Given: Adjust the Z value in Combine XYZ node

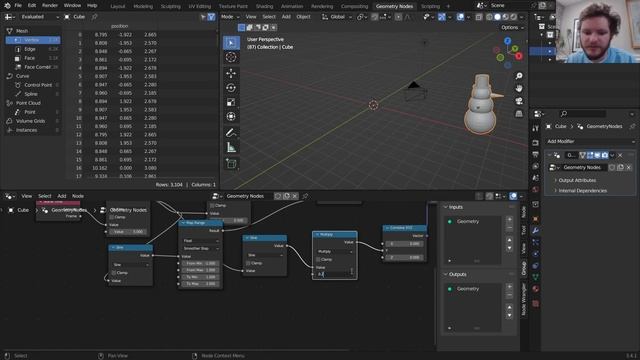Looking at the screenshot, I should (404, 258).
